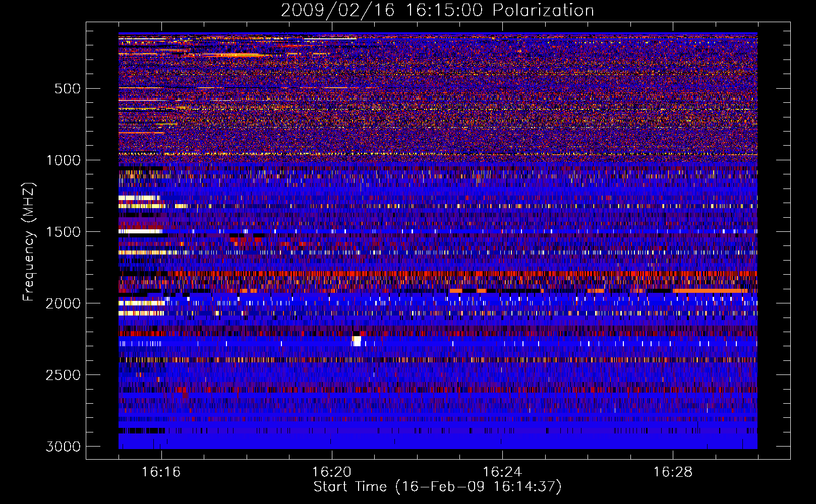Click the 'Start Time (16-Feb-09 16:14:37)' label
Screen dimensions: 816x504
(437, 487)
